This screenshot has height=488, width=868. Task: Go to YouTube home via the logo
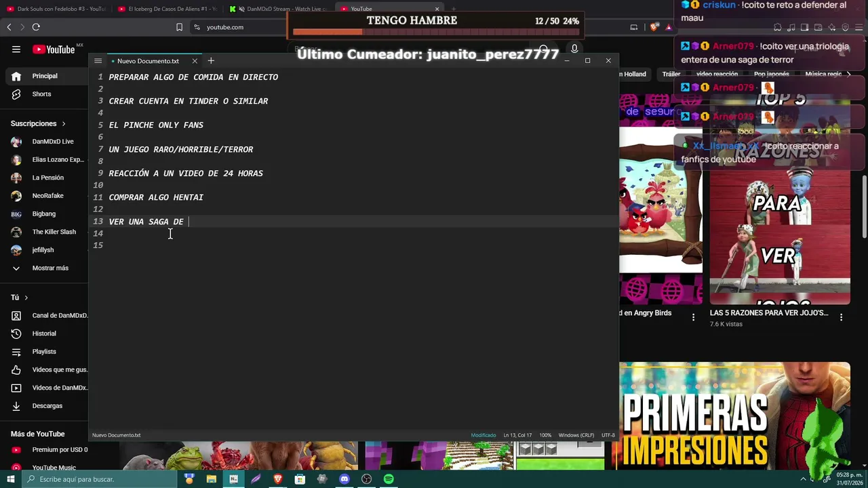click(54, 49)
